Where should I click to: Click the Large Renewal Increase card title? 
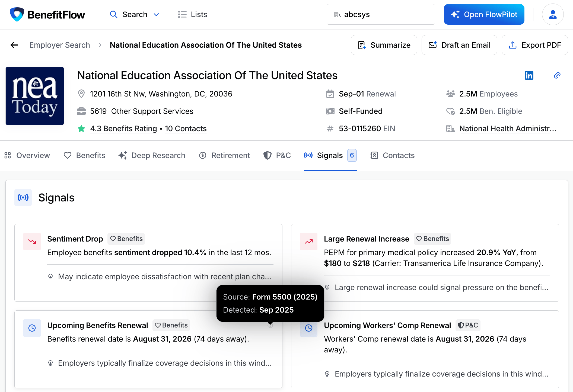click(x=367, y=239)
